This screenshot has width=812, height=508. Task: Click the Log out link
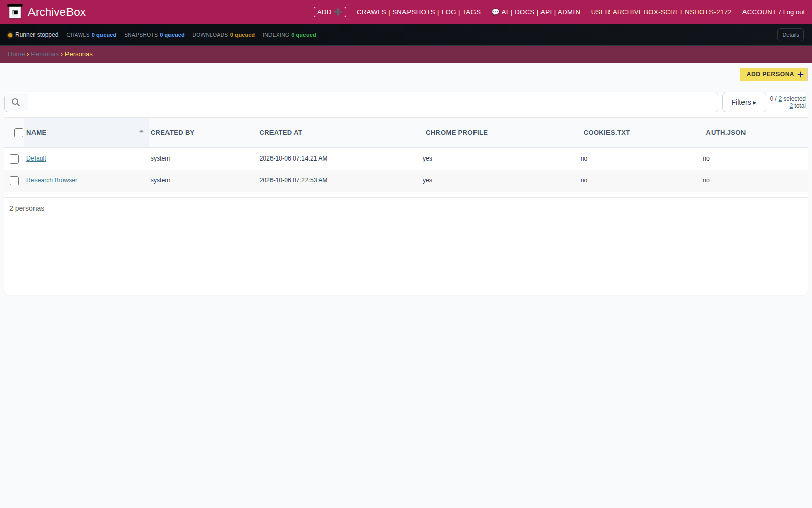point(794,12)
